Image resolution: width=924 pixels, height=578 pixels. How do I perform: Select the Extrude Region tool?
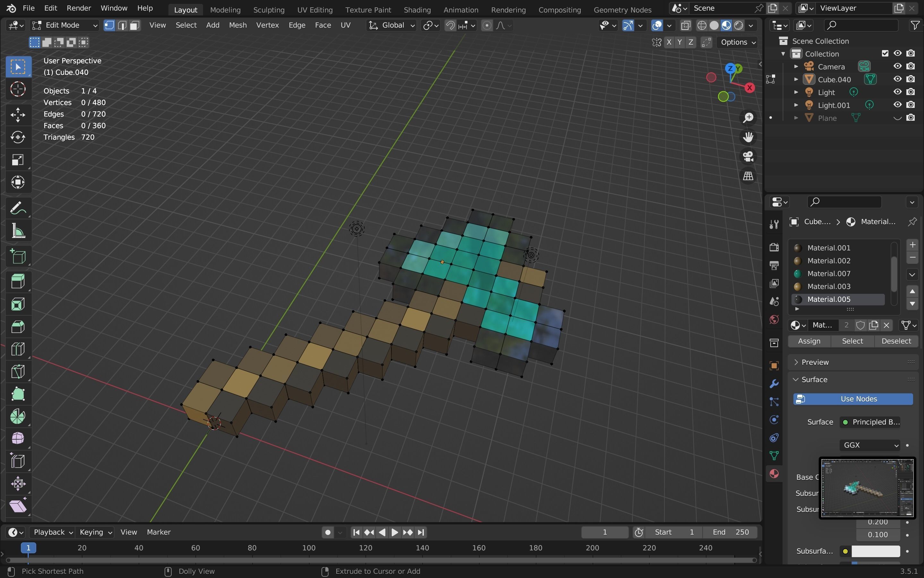coord(18,282)
